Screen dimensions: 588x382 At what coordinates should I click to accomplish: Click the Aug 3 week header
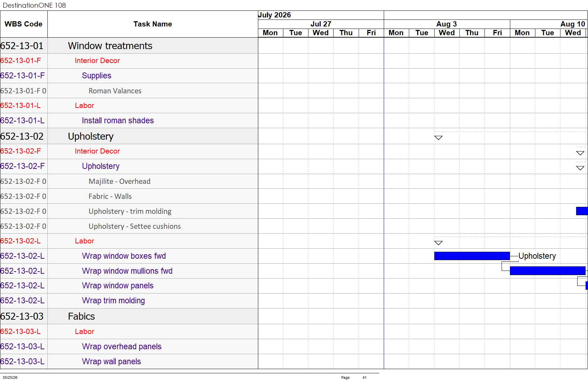click(x=447, y=24)
